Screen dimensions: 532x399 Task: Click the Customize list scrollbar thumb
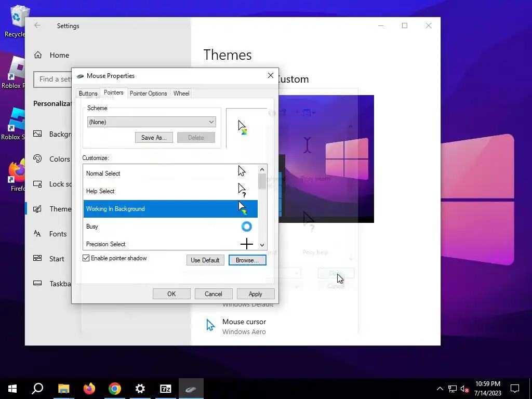coord(262,181)
